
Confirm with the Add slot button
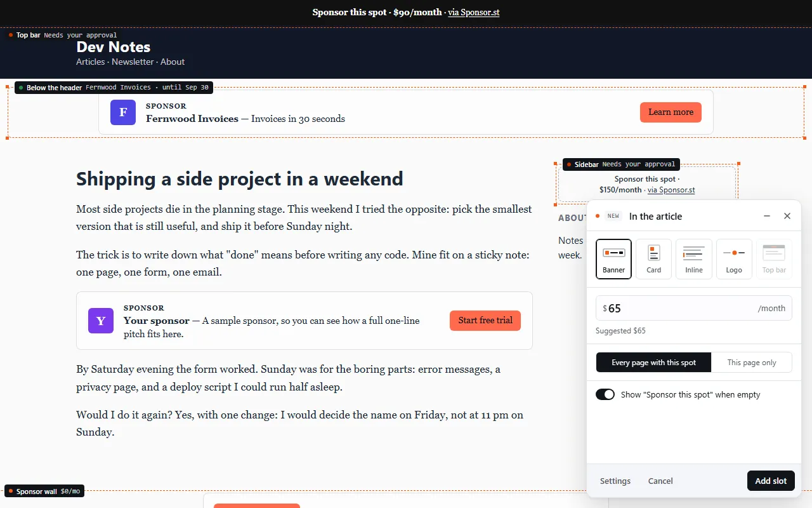[771, 481]
